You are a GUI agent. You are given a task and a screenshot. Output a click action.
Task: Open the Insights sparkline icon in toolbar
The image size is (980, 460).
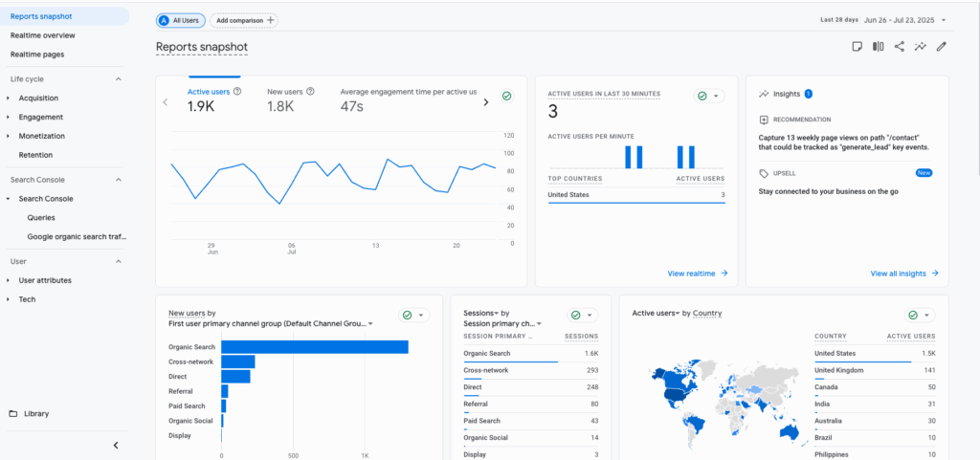point(921,46)
